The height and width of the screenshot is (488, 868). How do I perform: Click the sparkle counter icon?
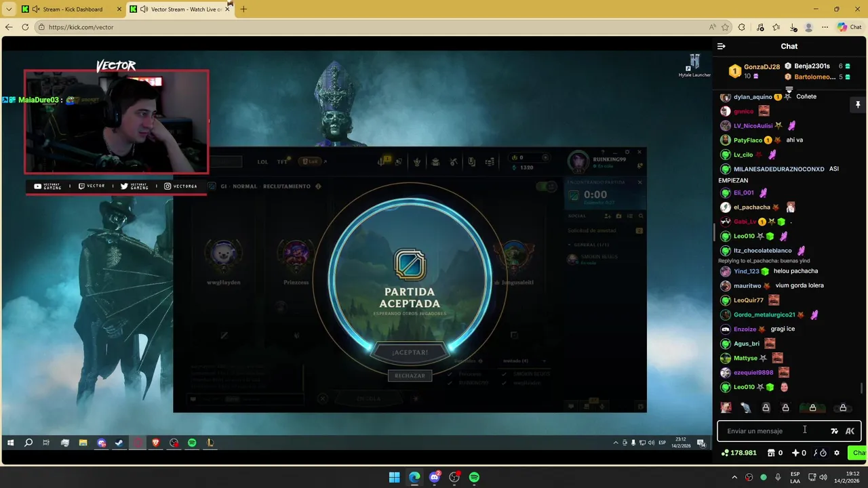(x=795, y=453)
